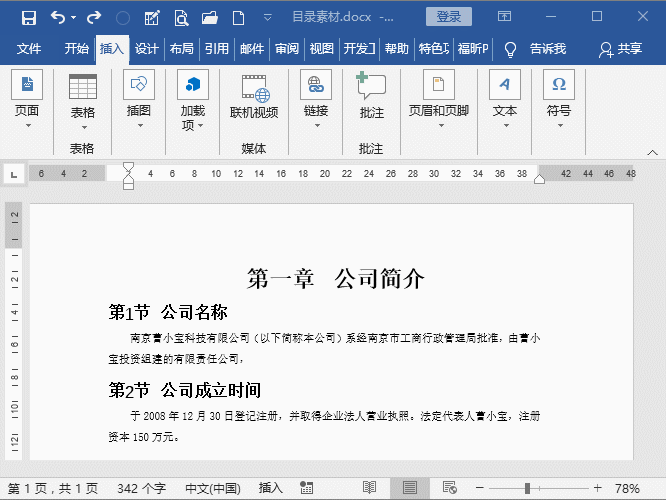Open the 文件 menu tab
The image size is (666, 500).
coord(29,48)
